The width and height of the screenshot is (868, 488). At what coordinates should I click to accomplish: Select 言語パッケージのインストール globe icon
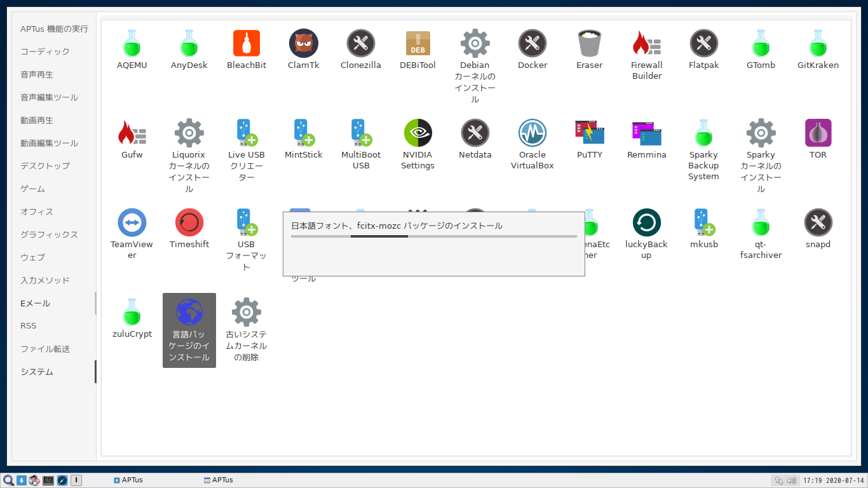pyautogui.click(x=189, y=312)
